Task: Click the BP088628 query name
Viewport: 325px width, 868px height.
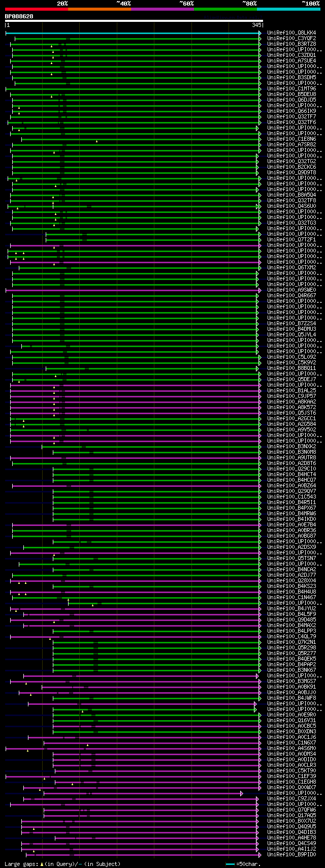Action: coord(19,16)
